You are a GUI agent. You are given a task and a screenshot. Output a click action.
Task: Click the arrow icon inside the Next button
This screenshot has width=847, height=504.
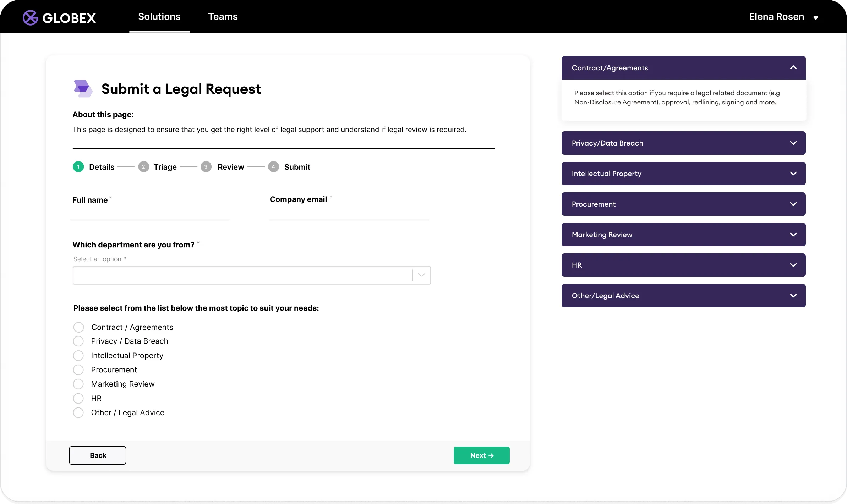coord(492,455)
